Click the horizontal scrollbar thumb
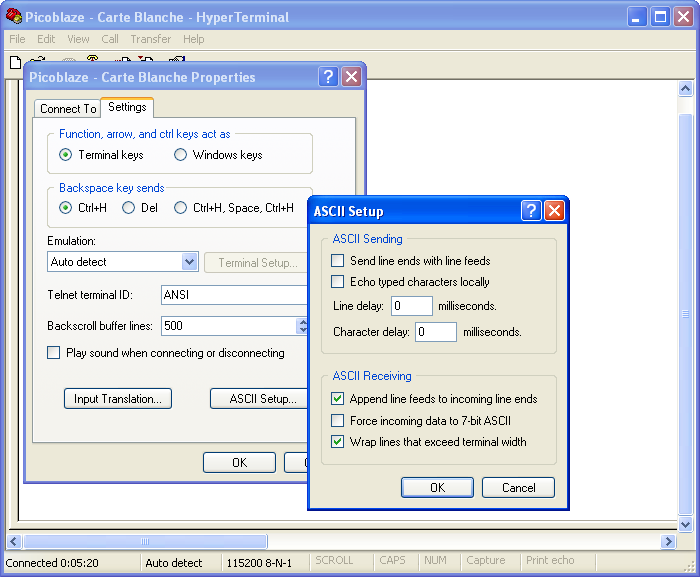 click(146, 542)
